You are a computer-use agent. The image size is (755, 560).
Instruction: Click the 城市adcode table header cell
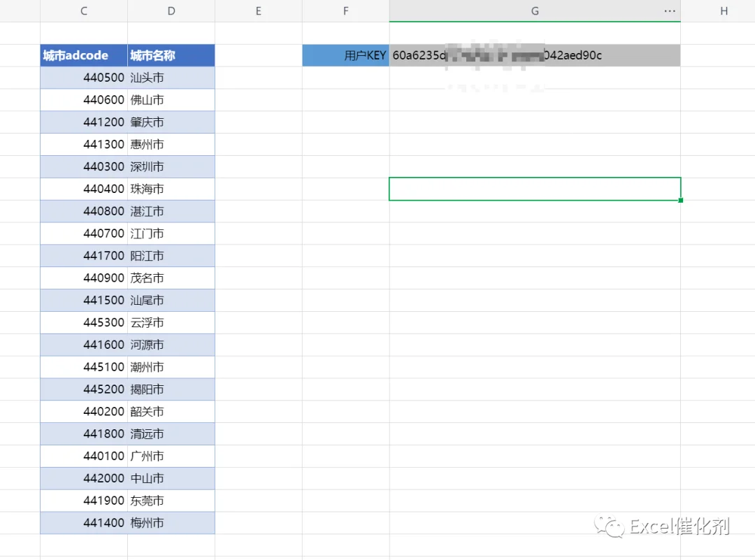pos(84,55)
